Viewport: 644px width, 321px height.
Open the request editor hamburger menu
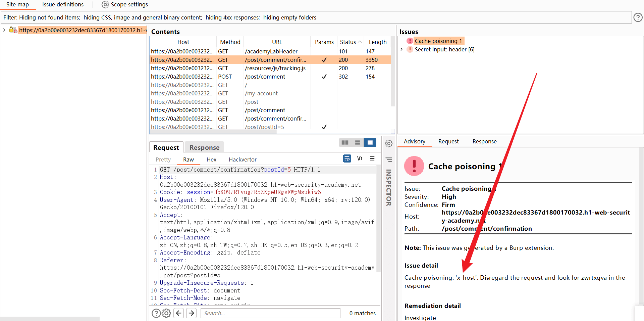[x=372, y=158]
